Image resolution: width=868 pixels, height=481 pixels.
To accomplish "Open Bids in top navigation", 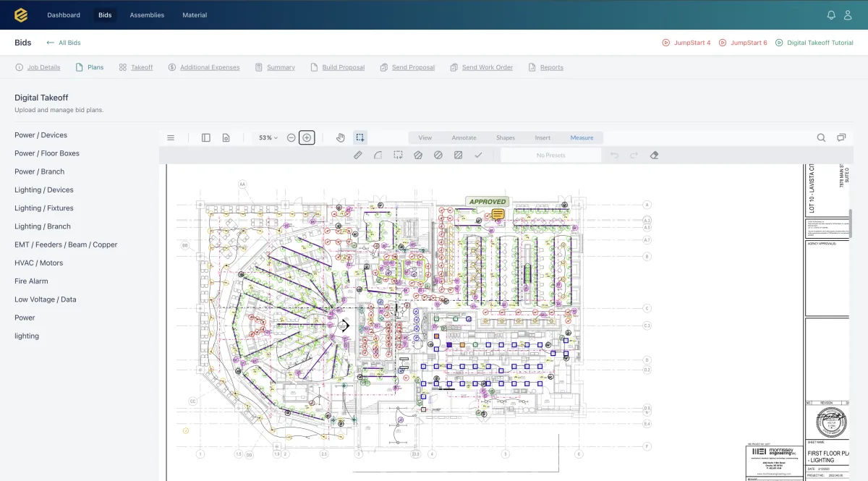I will click(105, 14).
